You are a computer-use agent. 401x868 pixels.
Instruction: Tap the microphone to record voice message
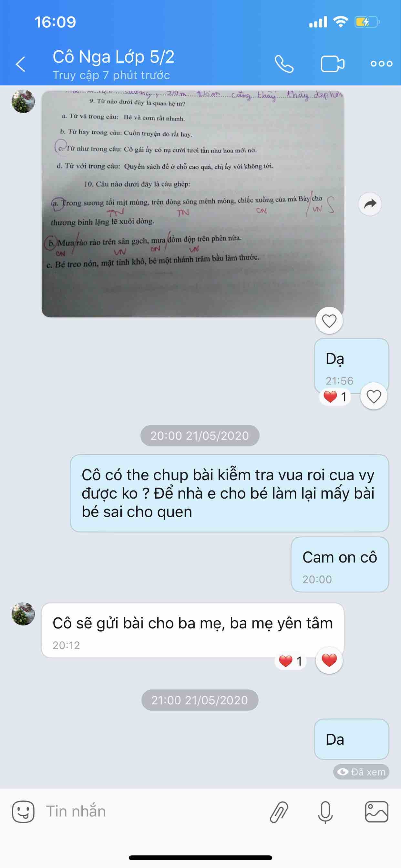(x=325, y=812)
